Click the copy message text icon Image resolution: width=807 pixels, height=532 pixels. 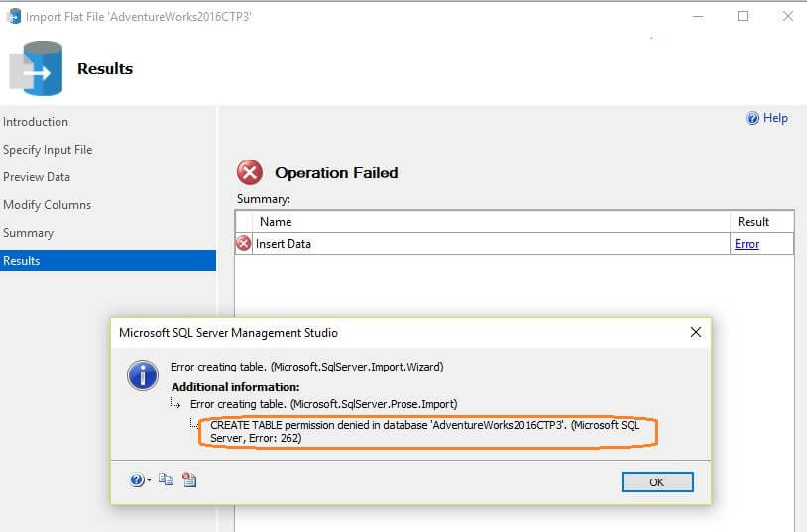click(167, 480)
